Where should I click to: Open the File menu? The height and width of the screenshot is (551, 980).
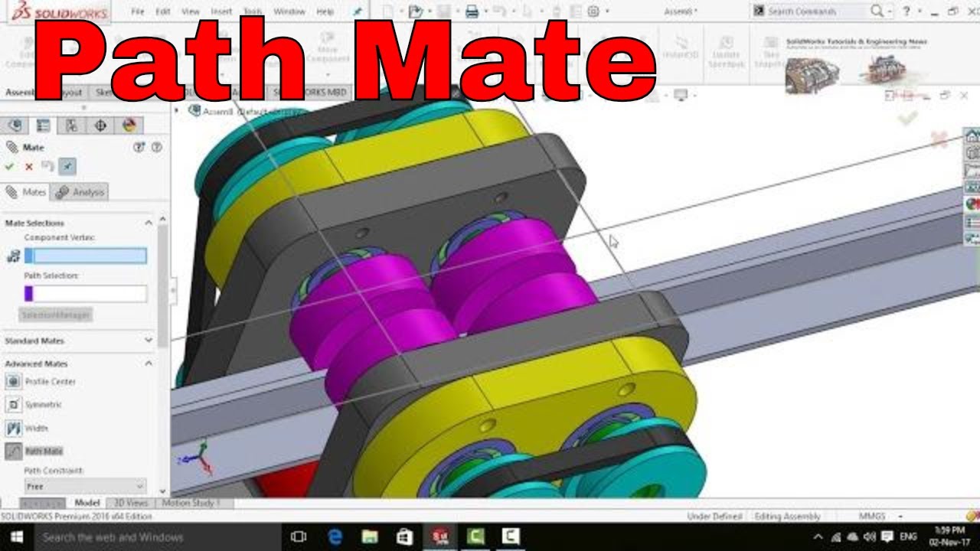(138, 11)
